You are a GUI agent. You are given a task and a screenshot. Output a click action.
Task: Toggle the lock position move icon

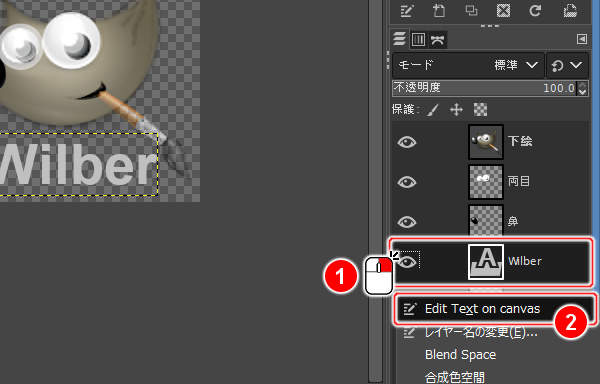point(456,110)
